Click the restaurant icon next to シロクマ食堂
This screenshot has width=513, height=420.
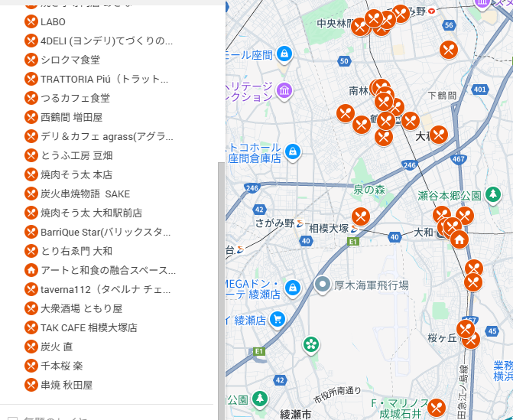pyautogui.click(x=31, y=60)
